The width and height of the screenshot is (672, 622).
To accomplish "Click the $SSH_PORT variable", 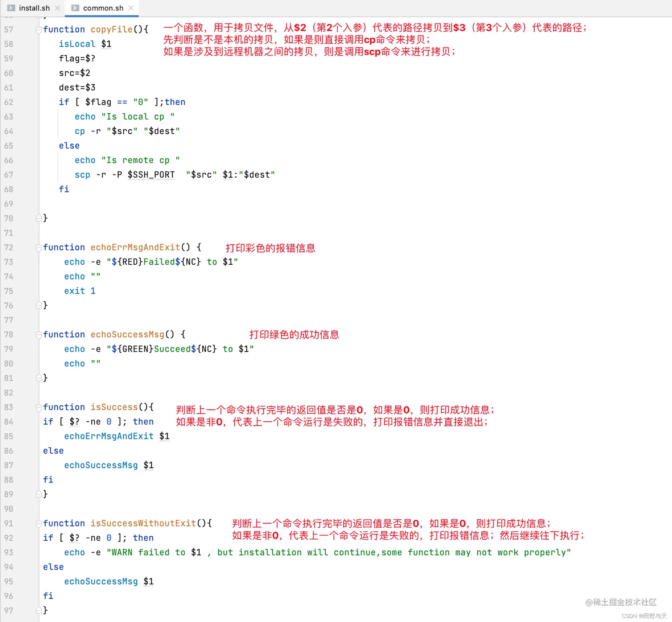I will click(x=151, y=175).
